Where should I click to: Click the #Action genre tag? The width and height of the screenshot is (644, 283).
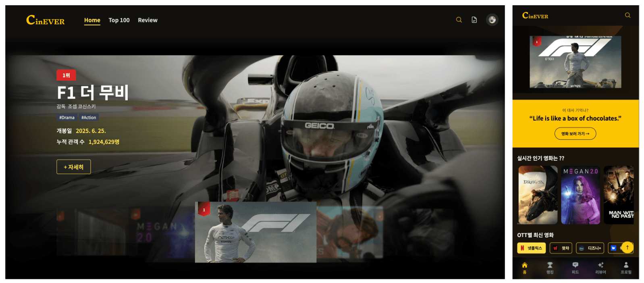click(x=89, y=118)
